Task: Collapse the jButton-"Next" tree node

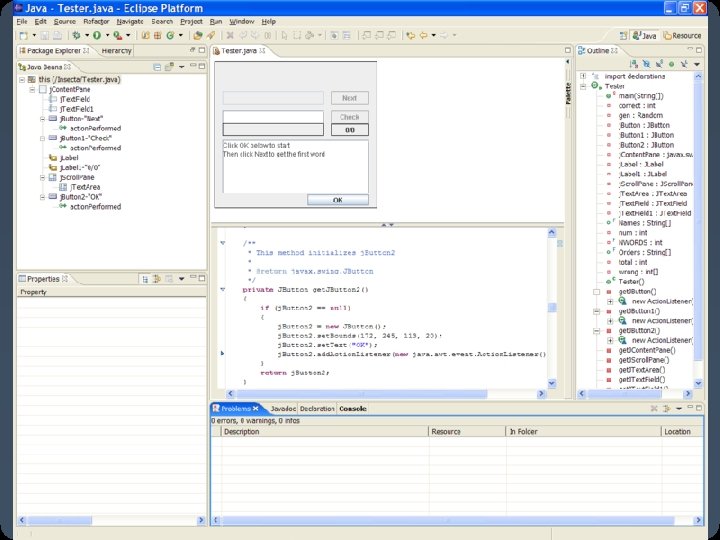Action: [43, 118]
